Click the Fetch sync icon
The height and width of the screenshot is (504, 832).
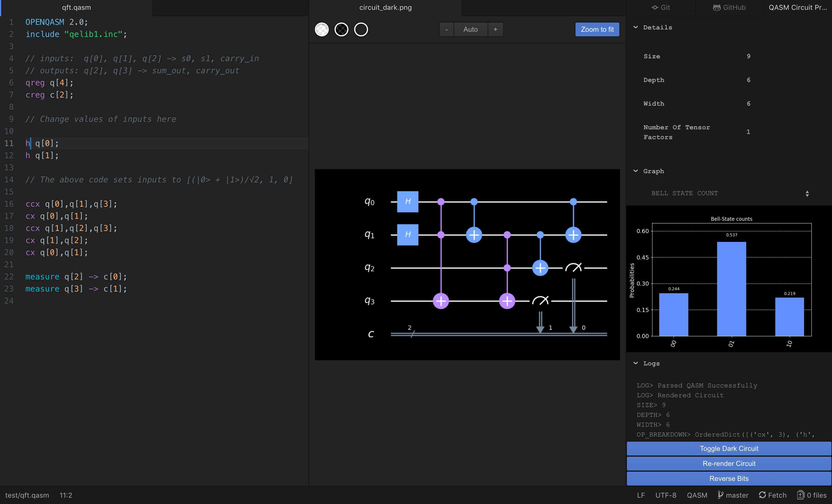coord(762,495)
